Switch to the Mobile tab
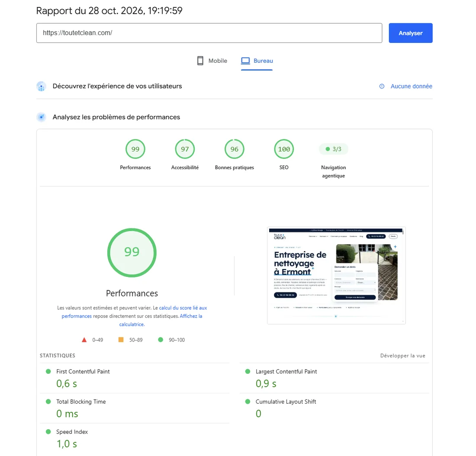This screenshot has height=456, width=476. [212, 61]
